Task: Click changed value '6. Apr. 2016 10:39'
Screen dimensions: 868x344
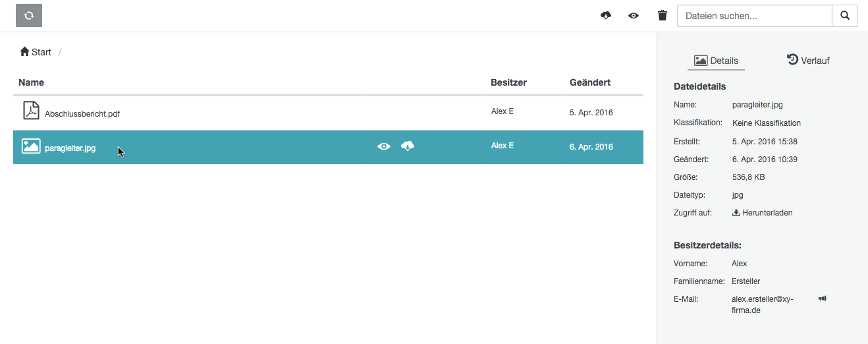Action: (x=765, y=159)
